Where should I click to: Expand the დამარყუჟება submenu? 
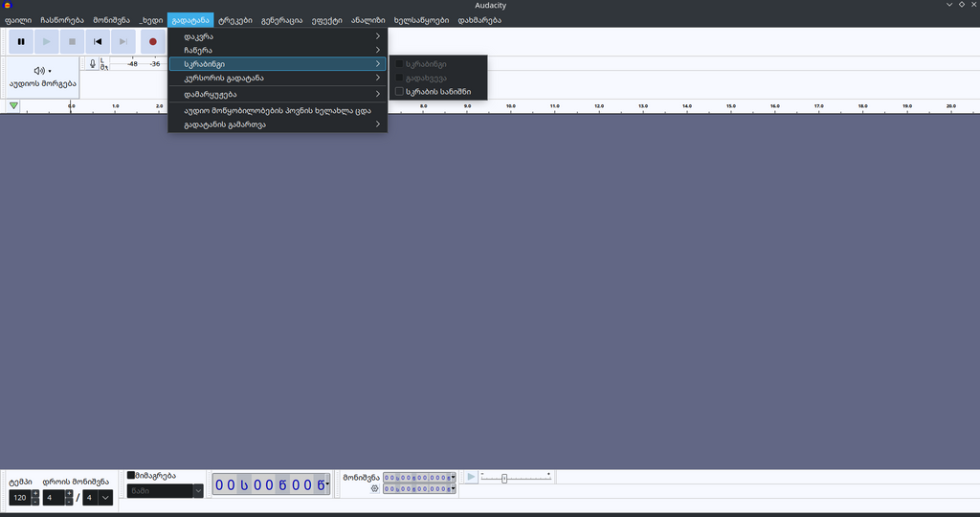click(278, 95)
